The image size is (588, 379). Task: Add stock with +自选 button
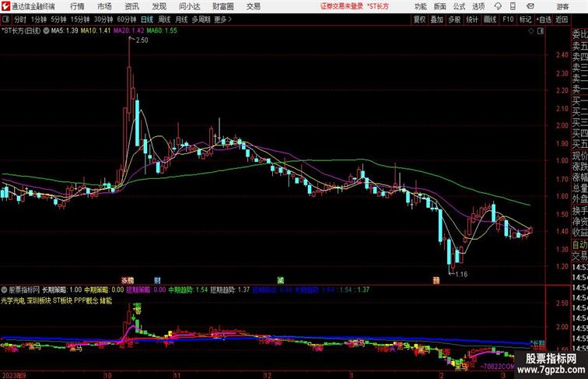pyautogui.click(x=544, y=19)
